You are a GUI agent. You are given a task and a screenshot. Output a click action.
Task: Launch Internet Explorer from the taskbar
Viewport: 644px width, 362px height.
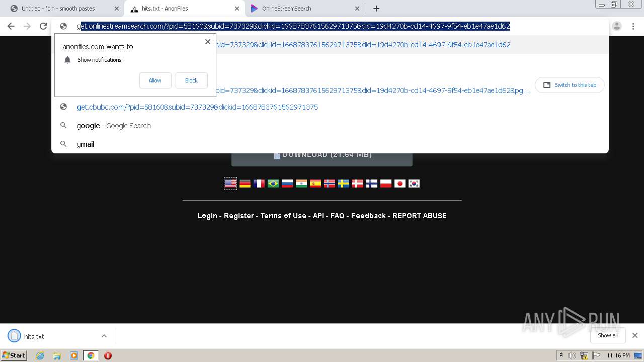pos(40,355)
